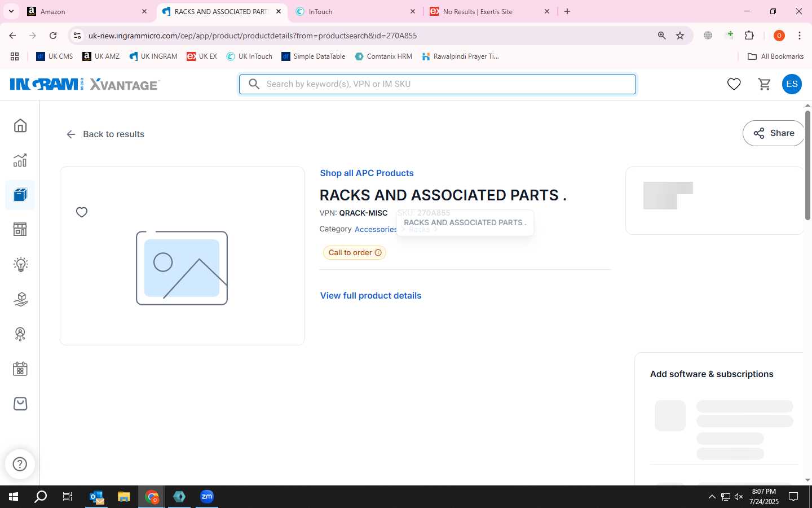Image resolution: width=812 pixels, height=508 pixels.
Task: Add product to favorites on image card
Action: (82, 212)
